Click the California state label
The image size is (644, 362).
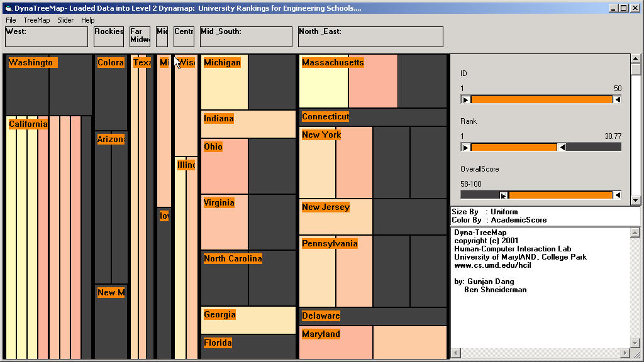[28, 124]
